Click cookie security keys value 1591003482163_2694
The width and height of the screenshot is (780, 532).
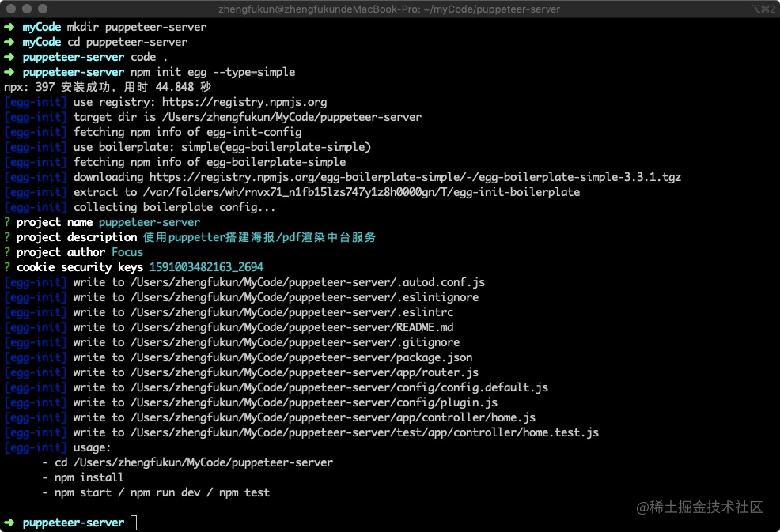(x=206, y=267)
